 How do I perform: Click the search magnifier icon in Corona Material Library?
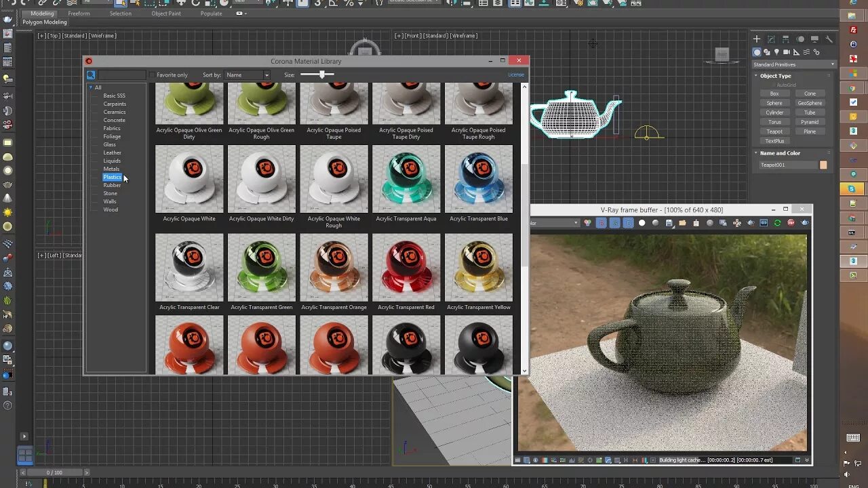click(91, 75)
